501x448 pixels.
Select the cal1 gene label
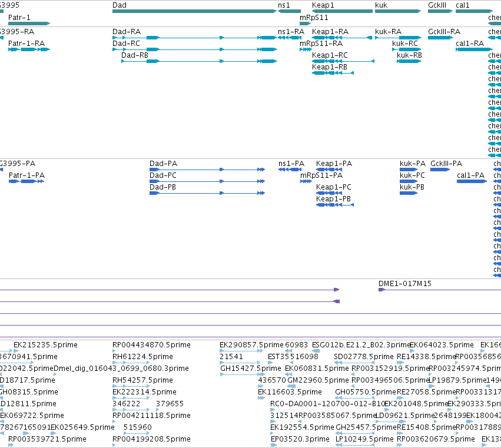[x=463, y=5]
